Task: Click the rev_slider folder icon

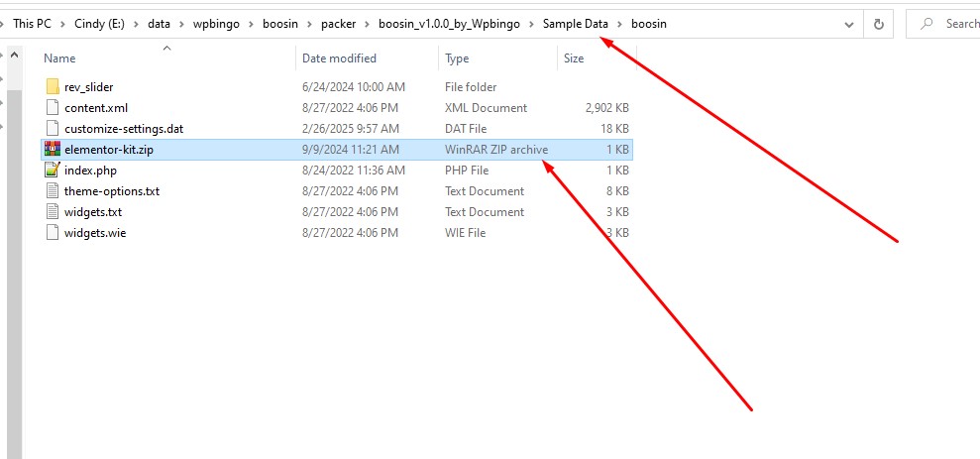Action: point(53,87)
